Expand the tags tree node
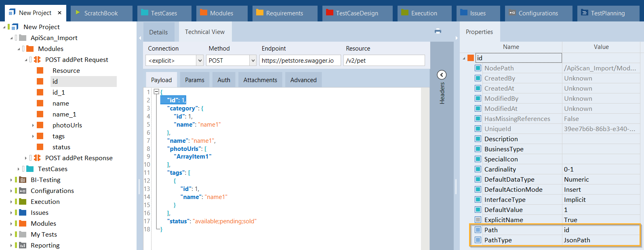The image size is (644, 250). [x=33, y=136]
